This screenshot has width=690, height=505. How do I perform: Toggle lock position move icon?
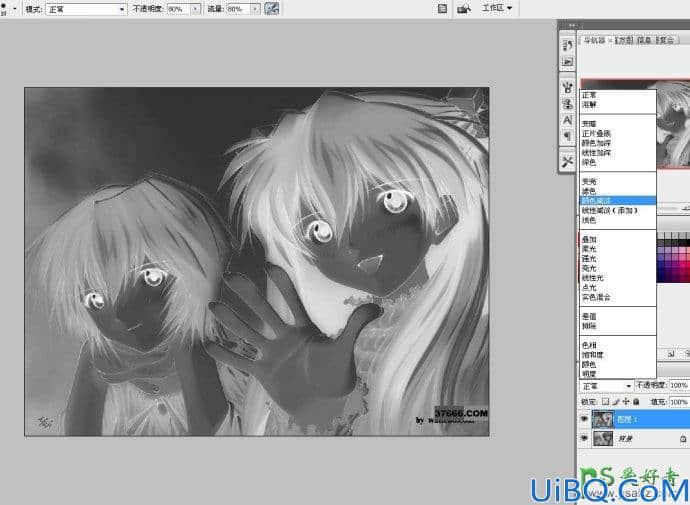[626, 402]
